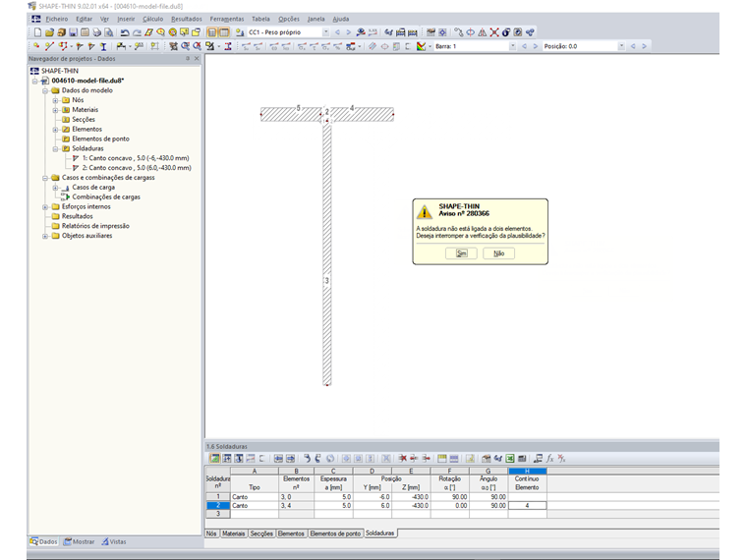
Task: Open the Ficheiro menu
Action: tap(57, 19)
